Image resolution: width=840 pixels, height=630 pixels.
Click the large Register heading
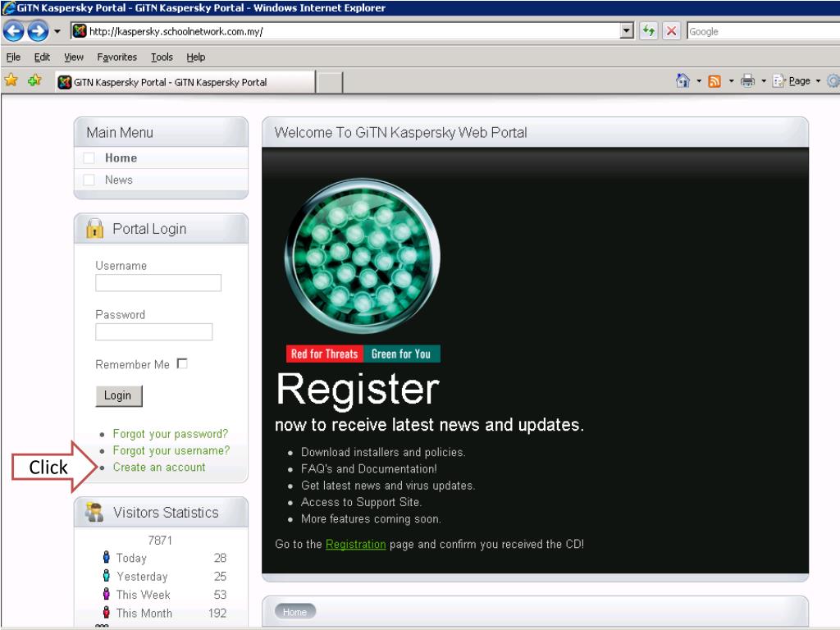point(358,390)
